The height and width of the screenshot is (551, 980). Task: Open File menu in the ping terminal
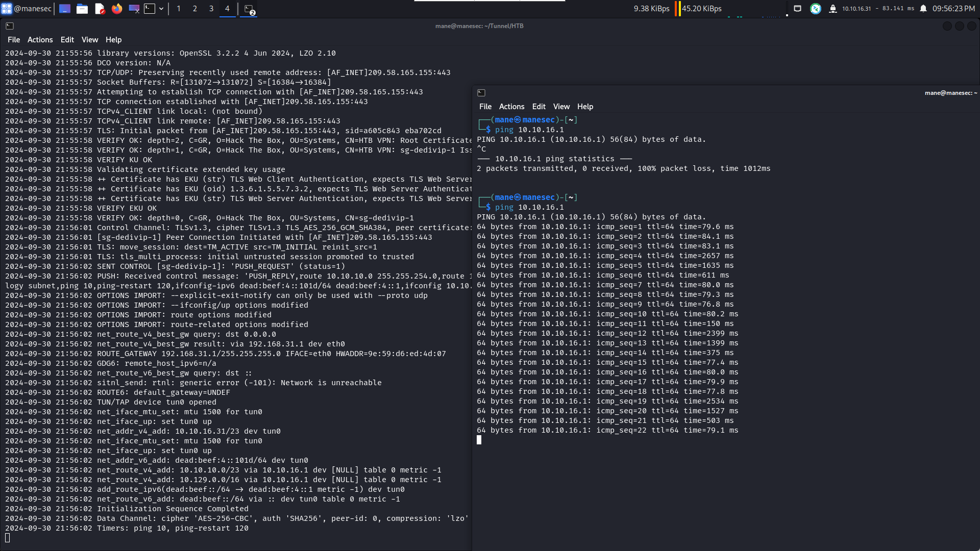[485, 107]
